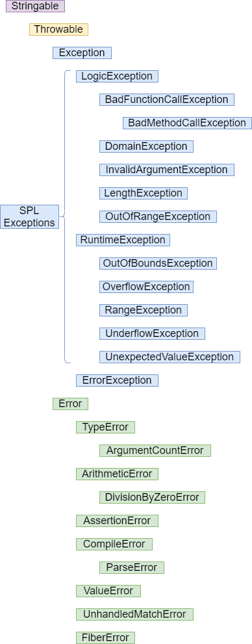Select the LogicException node
The width and height of the screenshot is (252, 644).
point(117,77)
